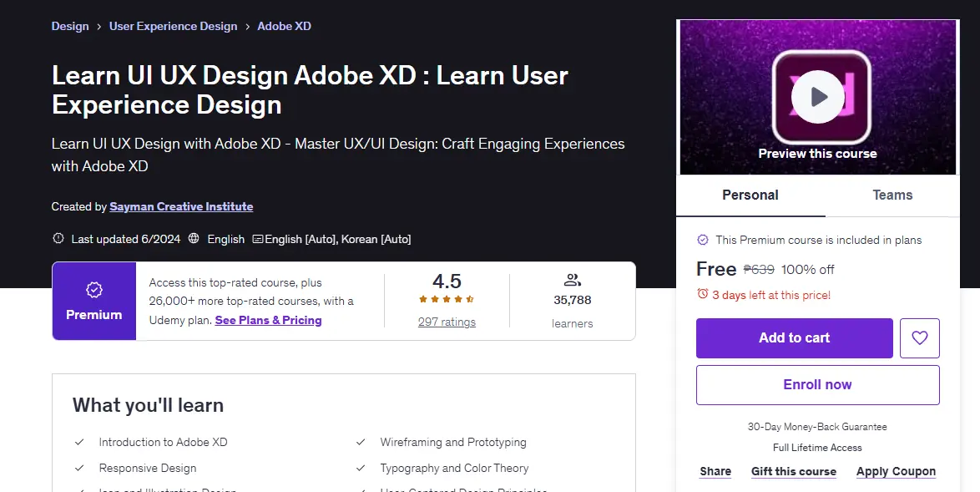The height and width of the screenshot is (492, 980).
Task: Click the Free price text
Action: pos(716,269)
